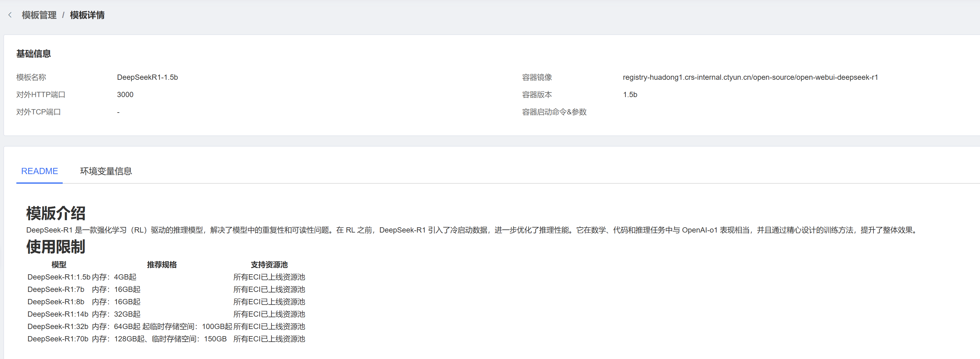Click HTTP port value 3000
This screenshot has width=980, height=359.
[125, 94]
